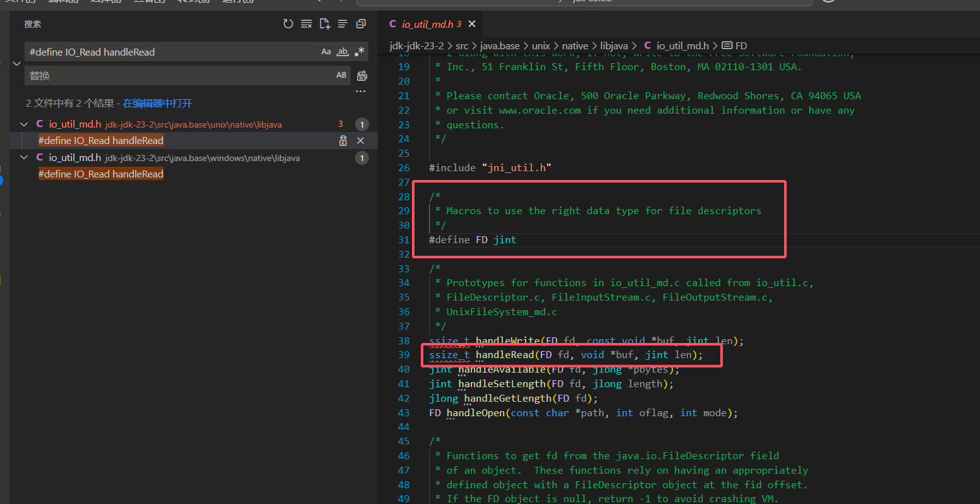Switch results to tree view
This screenshot has height=504, width=980.
click(x=342, y=24)
